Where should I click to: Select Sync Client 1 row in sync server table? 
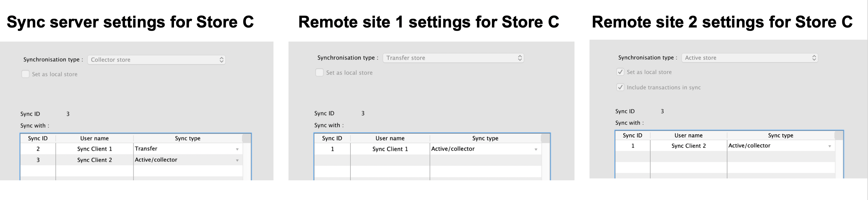click(x=94, y=149)
